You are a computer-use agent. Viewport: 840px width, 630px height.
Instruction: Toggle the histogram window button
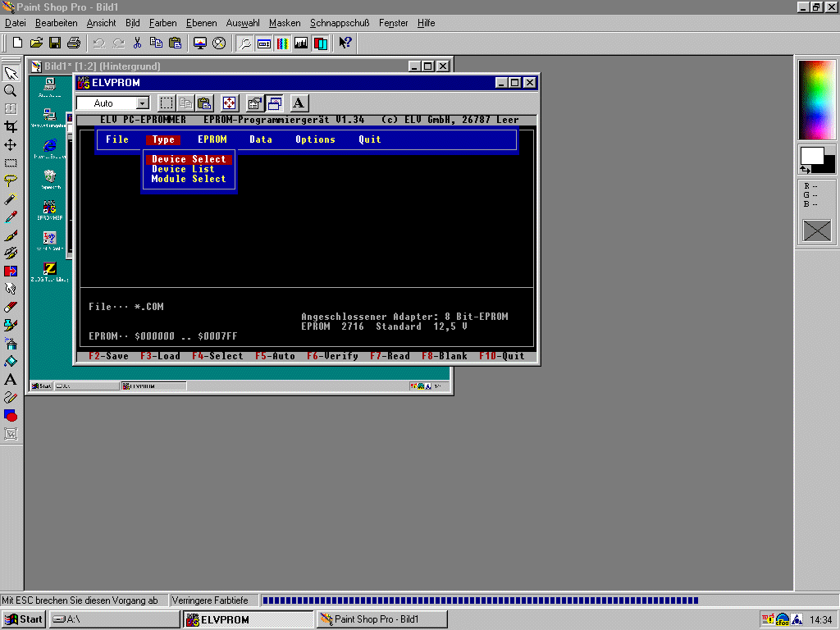coord(301,43)
